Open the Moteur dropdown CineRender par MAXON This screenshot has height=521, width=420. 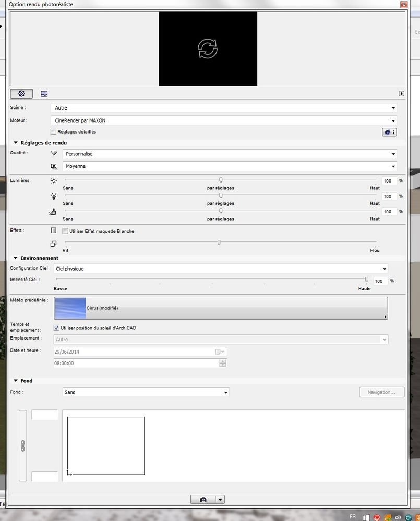point(224,120)
